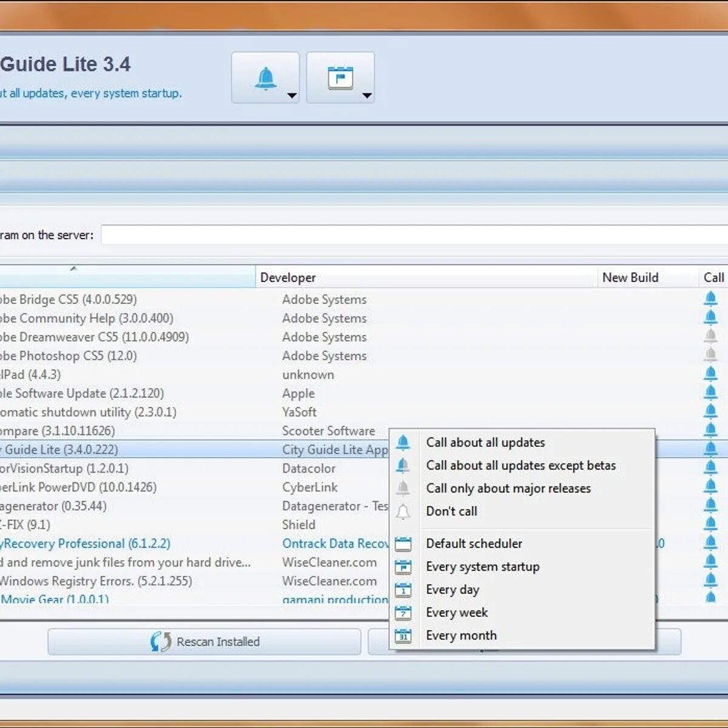Click 'YaSoft' developer cell
This screenshot has width=728, height=728.
tap(299, 412)
